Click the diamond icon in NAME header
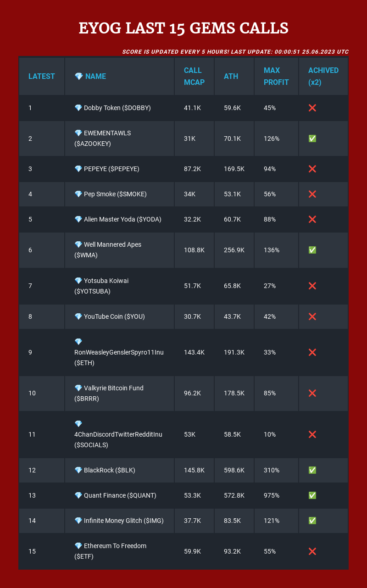Screen dimensions: 367x588 (x=79, y=77)
